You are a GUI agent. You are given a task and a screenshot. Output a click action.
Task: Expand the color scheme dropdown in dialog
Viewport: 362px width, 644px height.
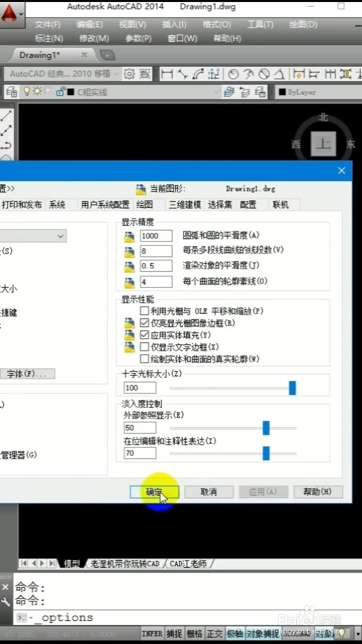(33, 236)
